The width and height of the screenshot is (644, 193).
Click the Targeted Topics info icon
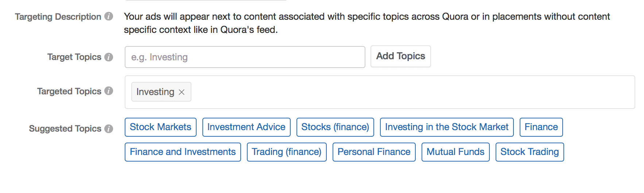[x=109, y=91]
